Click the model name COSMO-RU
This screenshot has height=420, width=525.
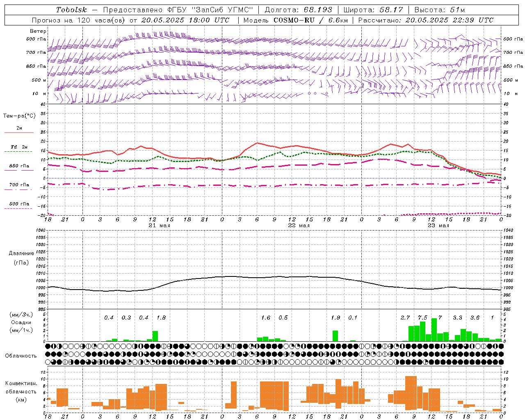[x=294, y=20]
